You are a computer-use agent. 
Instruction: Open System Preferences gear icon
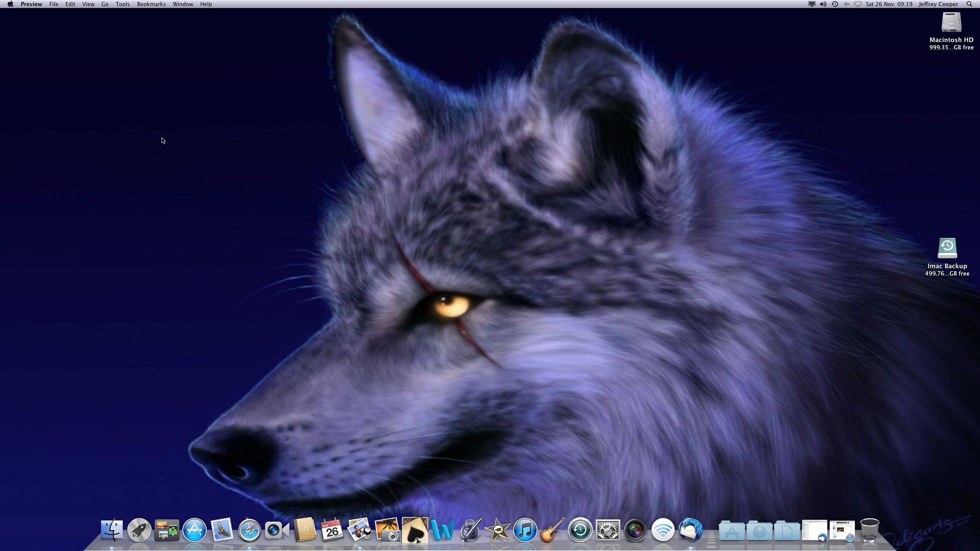(x=608, y=530)
